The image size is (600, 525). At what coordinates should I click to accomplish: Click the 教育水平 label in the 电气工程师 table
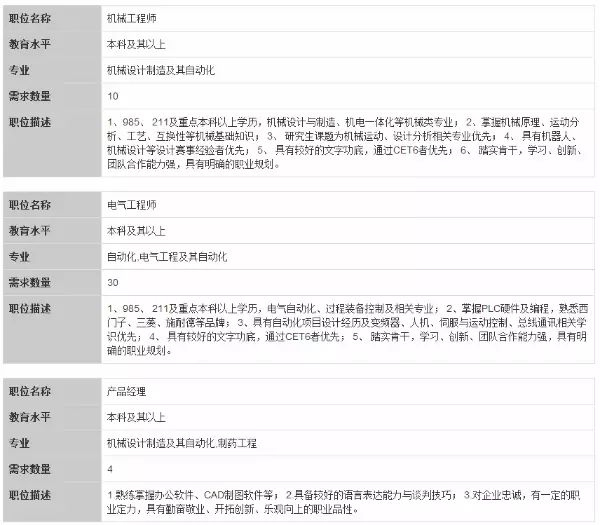point(29,231)
